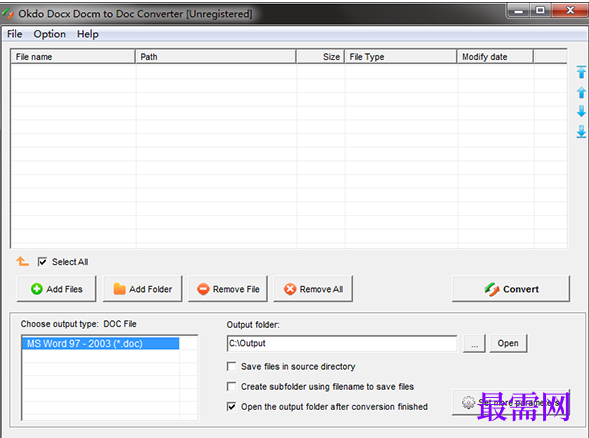
Task: Click the orange up-level arrow icon
Action: tap(22, 261)
